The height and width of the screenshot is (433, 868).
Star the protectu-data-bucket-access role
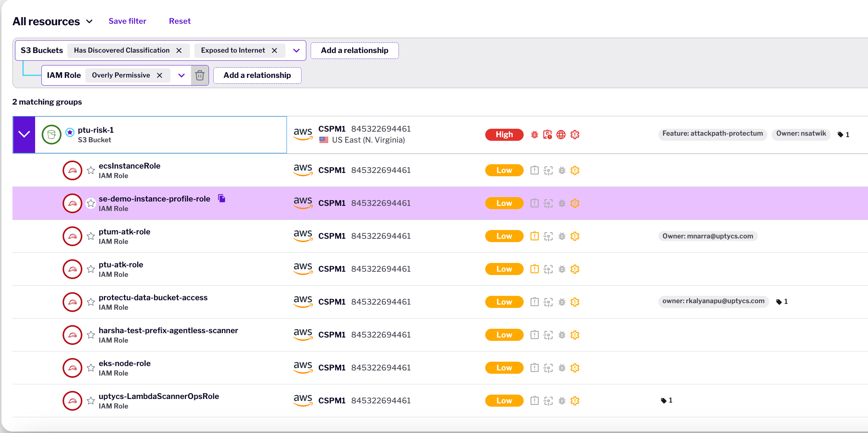point(91,302)
